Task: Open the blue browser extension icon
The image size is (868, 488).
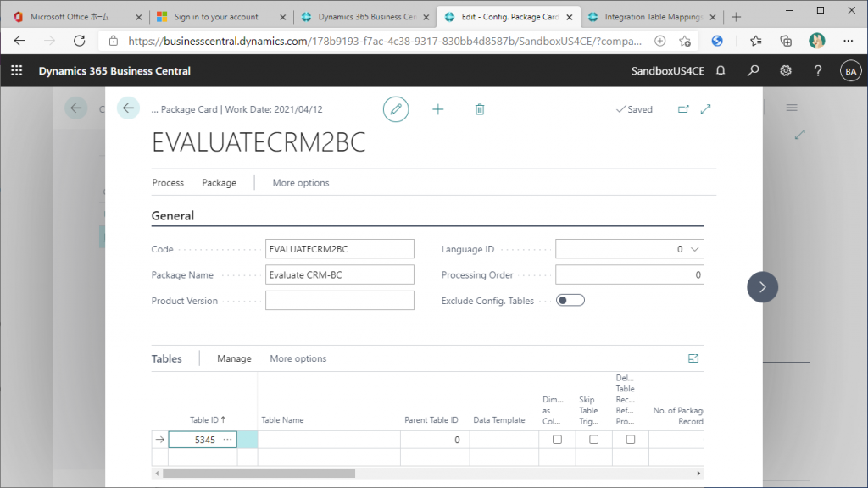Action: coord(717,41)
